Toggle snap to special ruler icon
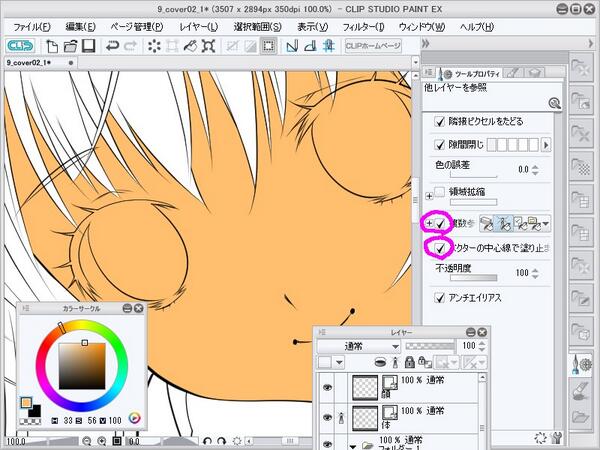This screenshot has width=600, height=450. [310, 46]
